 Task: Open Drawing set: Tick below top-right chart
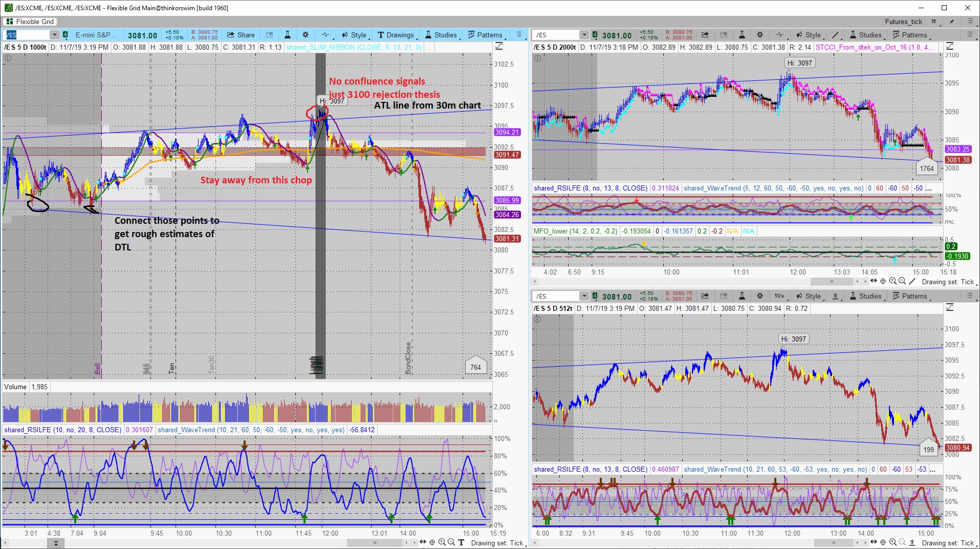click(948, 282)
